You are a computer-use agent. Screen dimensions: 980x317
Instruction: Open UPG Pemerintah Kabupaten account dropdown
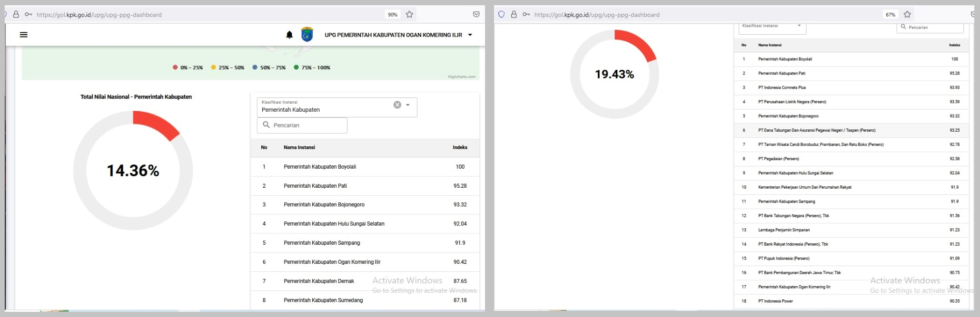[x=470, y=35]
